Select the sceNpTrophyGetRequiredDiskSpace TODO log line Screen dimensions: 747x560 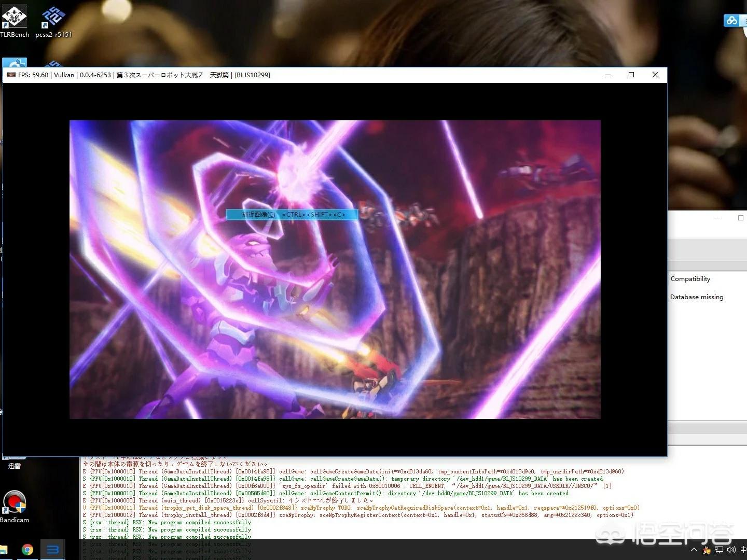click(x=361, y=508)
